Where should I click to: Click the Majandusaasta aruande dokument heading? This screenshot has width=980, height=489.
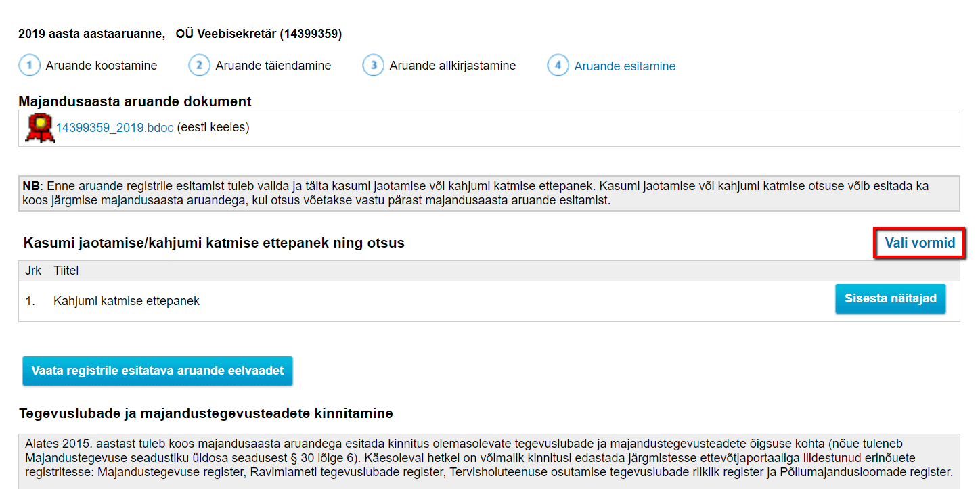point(135,101)
